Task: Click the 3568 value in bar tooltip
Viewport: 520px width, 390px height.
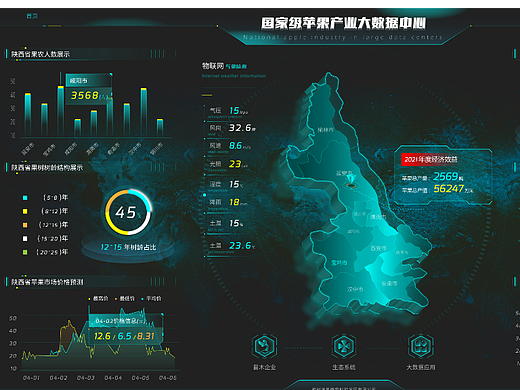Action: tap(85, 95)
